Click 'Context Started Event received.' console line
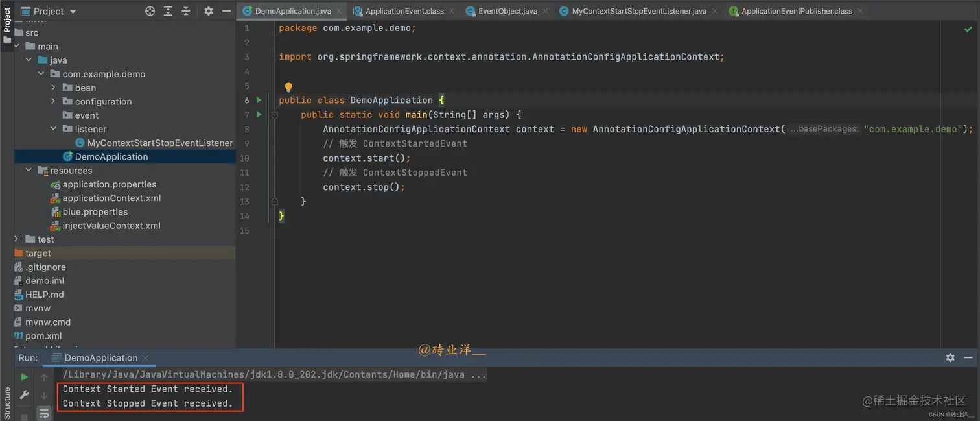 (x=148, y=389)
